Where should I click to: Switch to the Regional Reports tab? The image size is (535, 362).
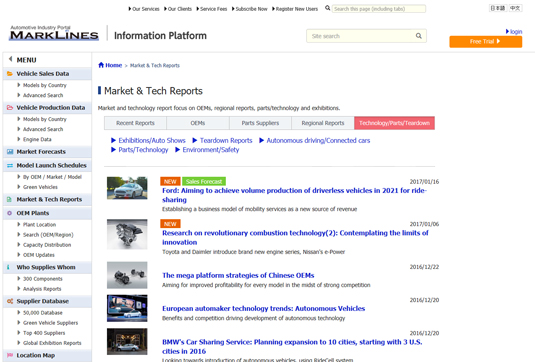(323, 123)
